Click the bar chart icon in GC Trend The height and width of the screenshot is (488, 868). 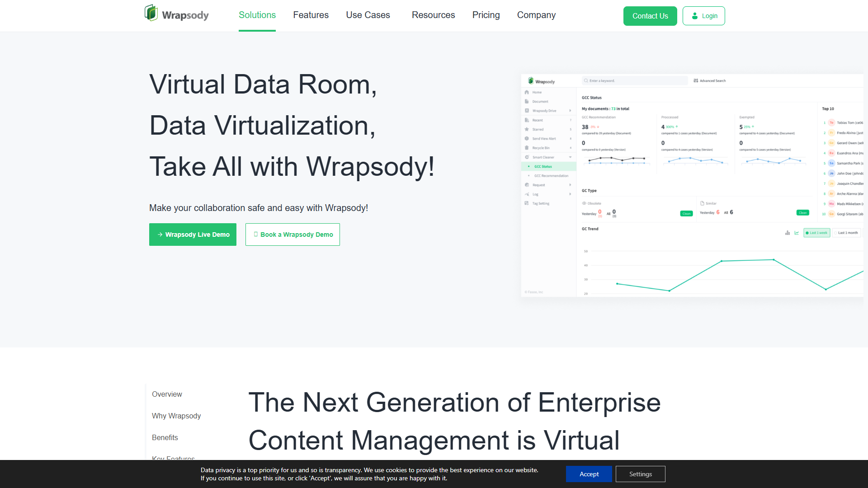tap(788, 233)
